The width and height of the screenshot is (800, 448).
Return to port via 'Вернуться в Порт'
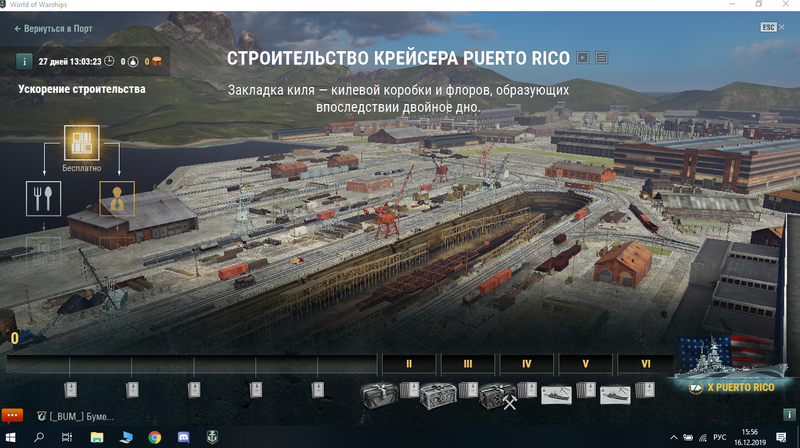(x=56, y=29)
